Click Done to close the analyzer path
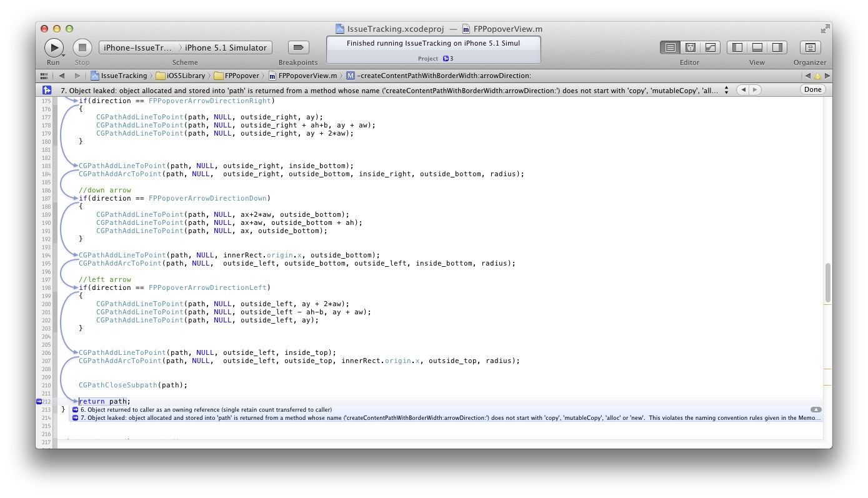868x498 pixels. point(813,90)
